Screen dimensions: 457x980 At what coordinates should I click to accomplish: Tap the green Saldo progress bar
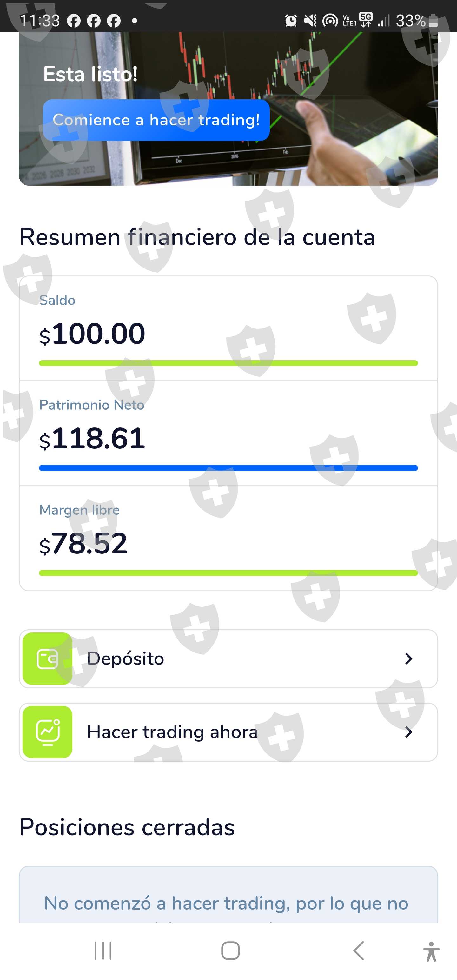coord(228,363)
